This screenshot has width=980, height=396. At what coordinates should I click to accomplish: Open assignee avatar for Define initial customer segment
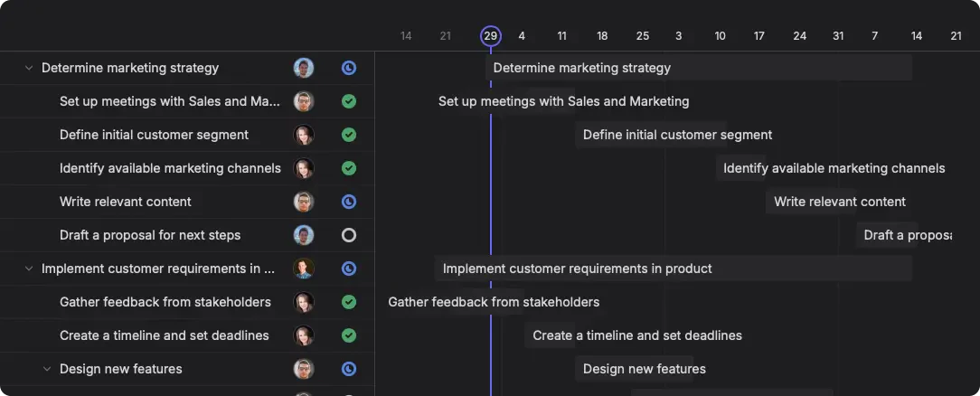click(x=304, y=135)
